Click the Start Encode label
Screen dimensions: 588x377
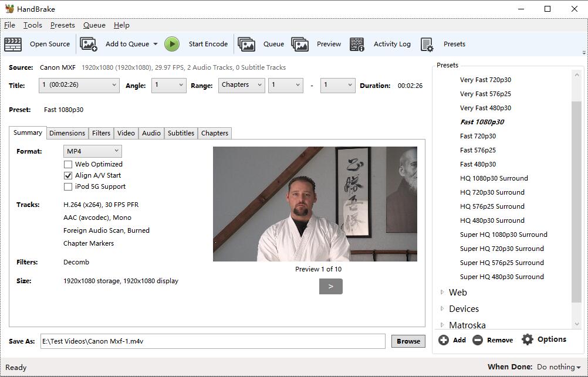(x=208, y=44)
